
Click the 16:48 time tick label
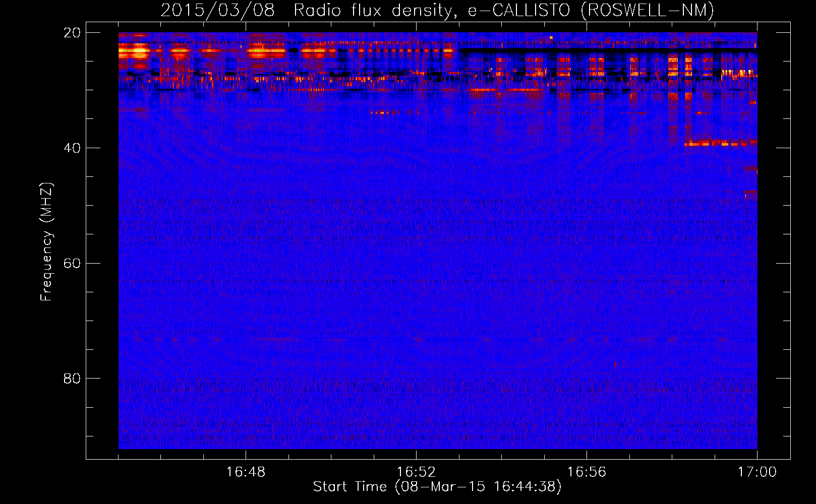click(246, 472)
